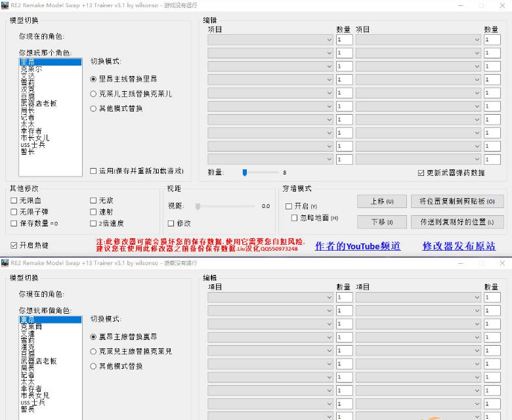
Task: Toggle 保存数量=0 checkbox
Action: click(14, 224)
